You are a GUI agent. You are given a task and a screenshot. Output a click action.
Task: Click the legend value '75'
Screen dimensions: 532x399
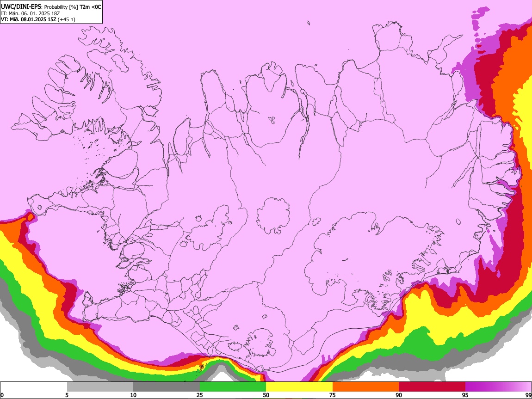333,395
